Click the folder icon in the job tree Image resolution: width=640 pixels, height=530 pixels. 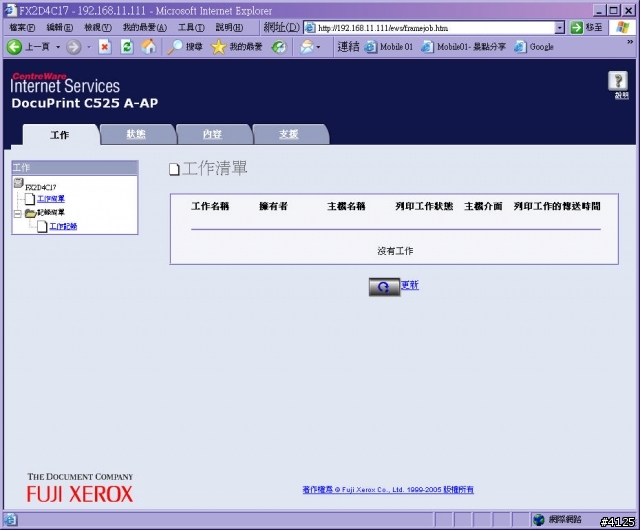(x=30, y=213)
